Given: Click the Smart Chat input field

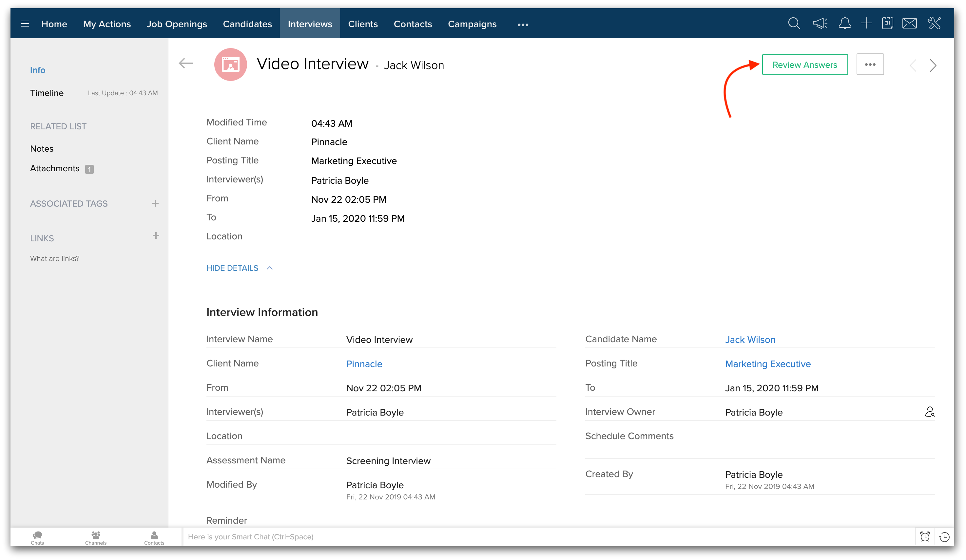Looking at the screenshot, I should tap(537, 537).
